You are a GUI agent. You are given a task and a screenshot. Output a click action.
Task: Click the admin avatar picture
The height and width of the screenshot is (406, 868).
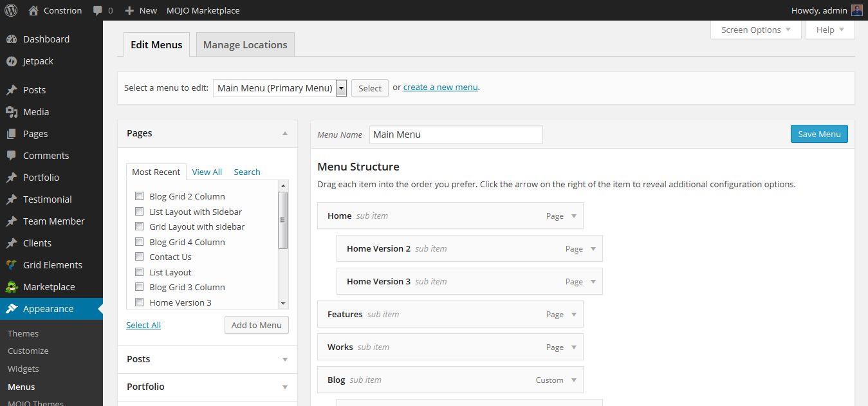pyautogui.click(x=856, y=10)
